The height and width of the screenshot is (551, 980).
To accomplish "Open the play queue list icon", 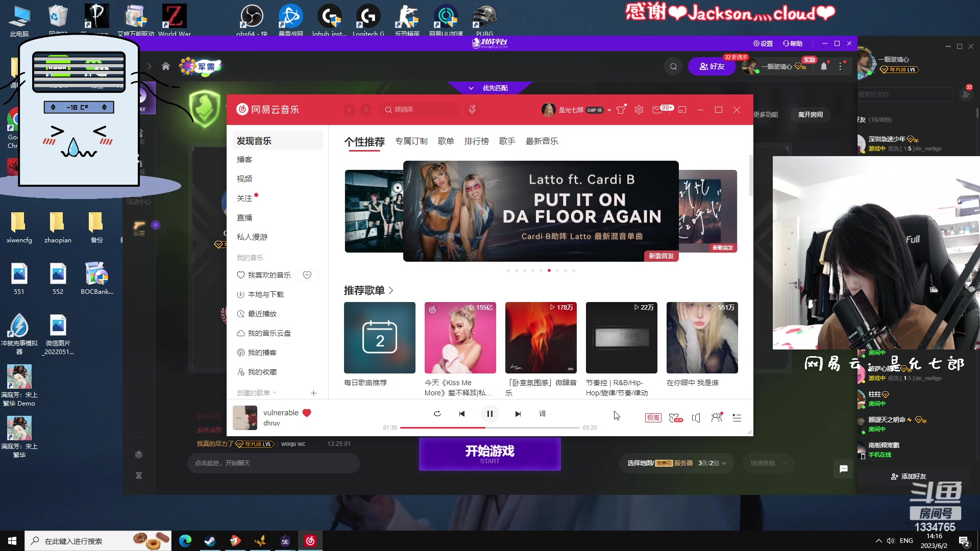I will click(737, 418).
